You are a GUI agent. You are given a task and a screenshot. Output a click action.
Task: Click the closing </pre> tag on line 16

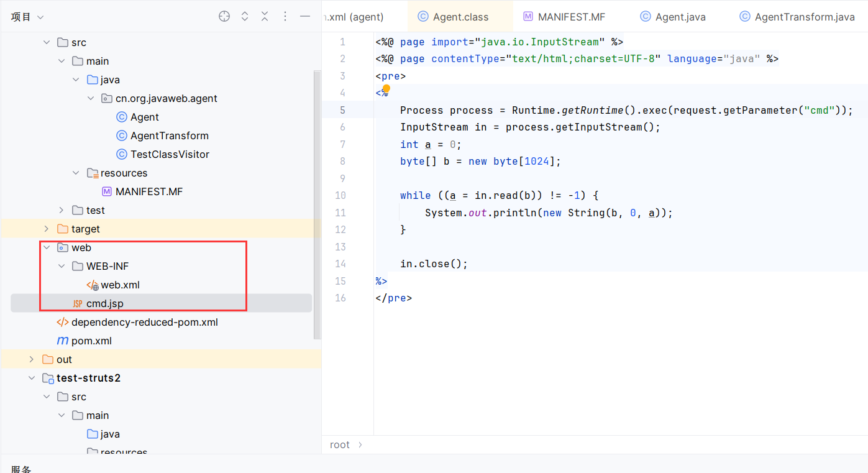tap(394, 298)
